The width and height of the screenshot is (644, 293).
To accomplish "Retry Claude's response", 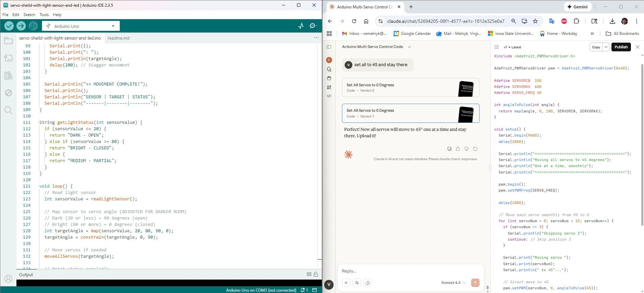I will [x=475, y=149].
